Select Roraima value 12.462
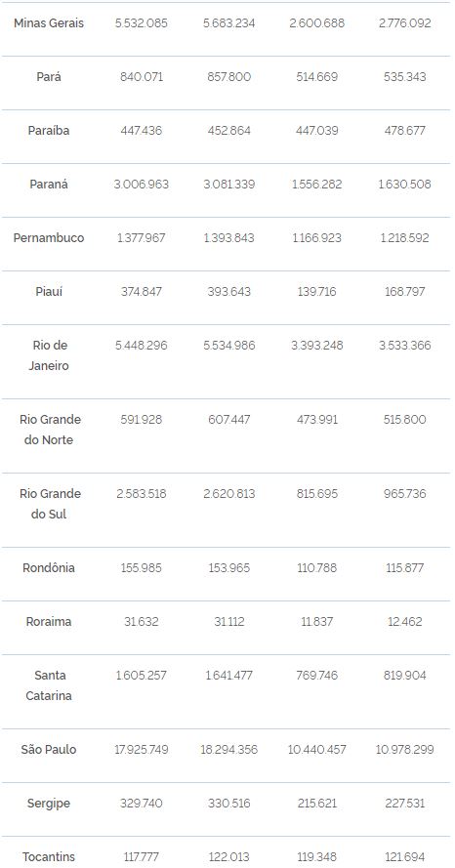The width and height of the screenshot is (455, 868). pos(404,622)
